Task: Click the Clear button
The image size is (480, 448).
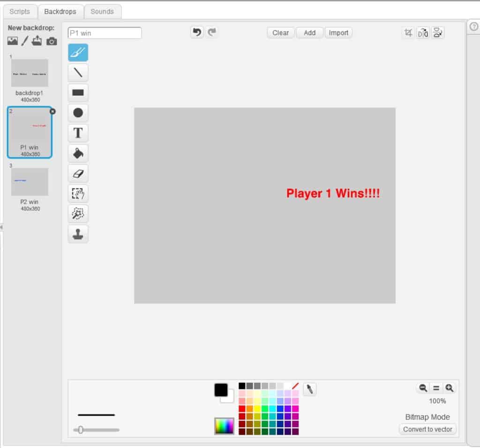Action: [280, 33]
